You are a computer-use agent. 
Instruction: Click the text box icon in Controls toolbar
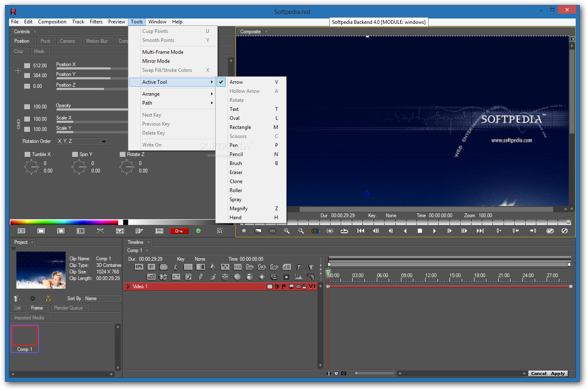120,231
